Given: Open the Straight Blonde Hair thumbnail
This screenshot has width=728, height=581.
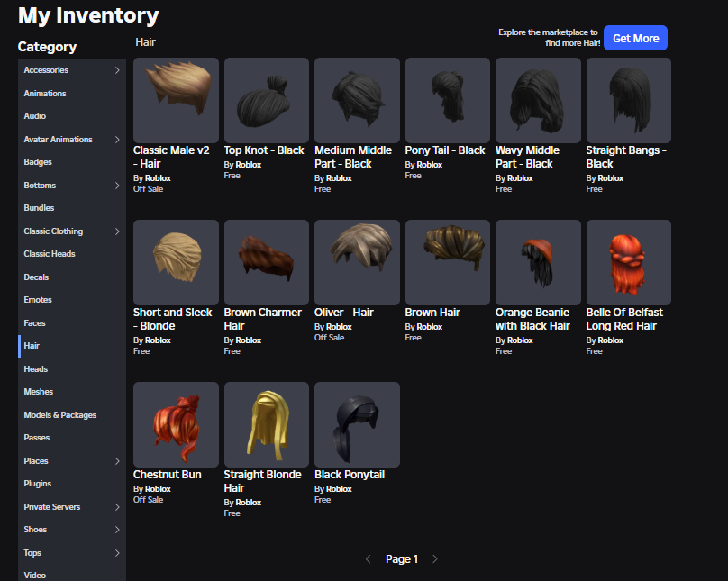Looking at the screenshot, I should pyautogui.click(x=267, y=424).
